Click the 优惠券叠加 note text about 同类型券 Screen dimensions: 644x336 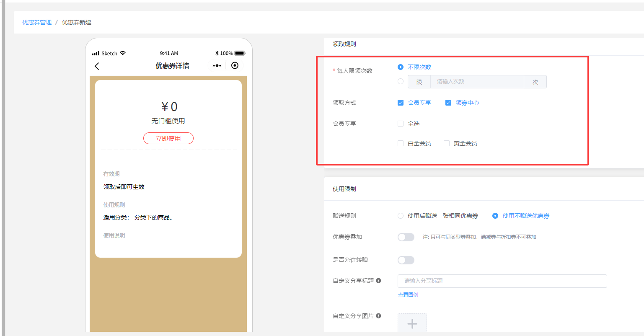pyautogui.click(x=479, y=237)
